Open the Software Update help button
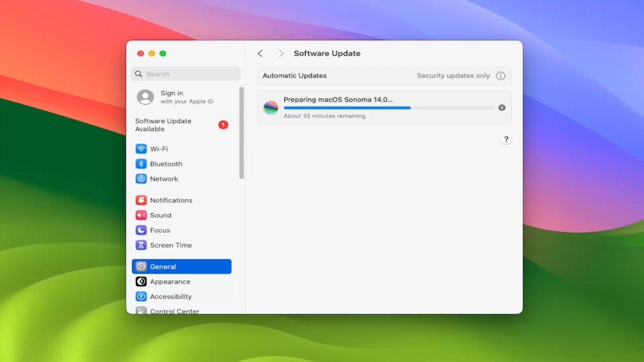Image resolution: width=644 pixels, height=362 pixels. (506, 139)
